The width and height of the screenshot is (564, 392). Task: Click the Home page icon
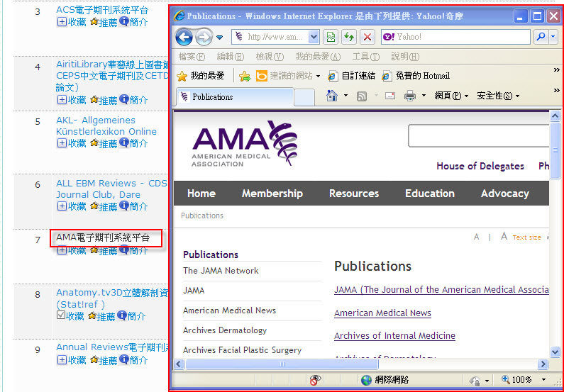(331, 96)
